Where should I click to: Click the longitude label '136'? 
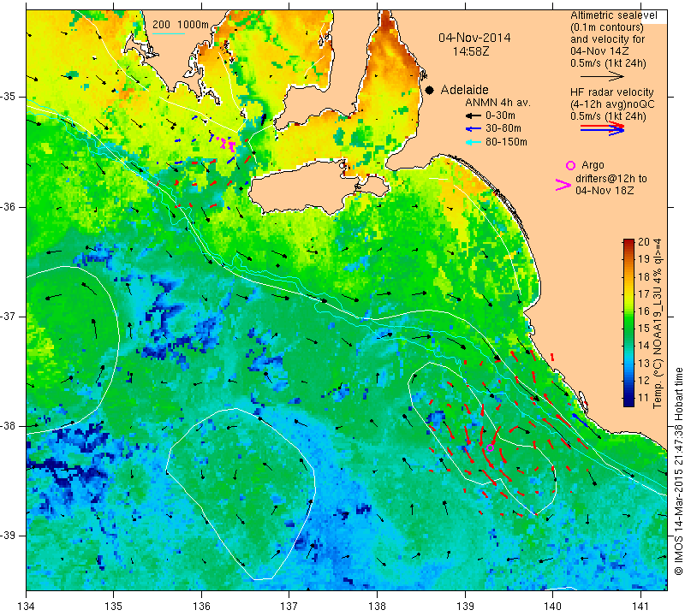tap(201, 606)
